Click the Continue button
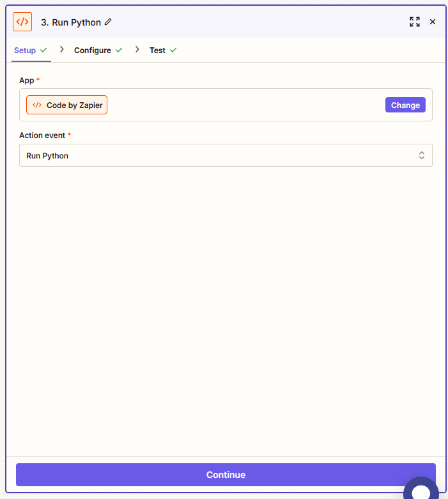448x499 pixels. click(226, 475)
